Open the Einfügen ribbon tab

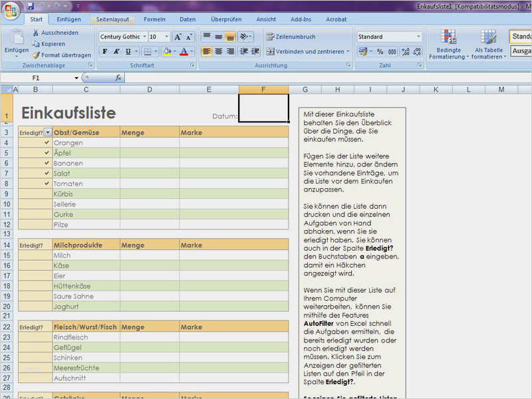tap(68, 19)
